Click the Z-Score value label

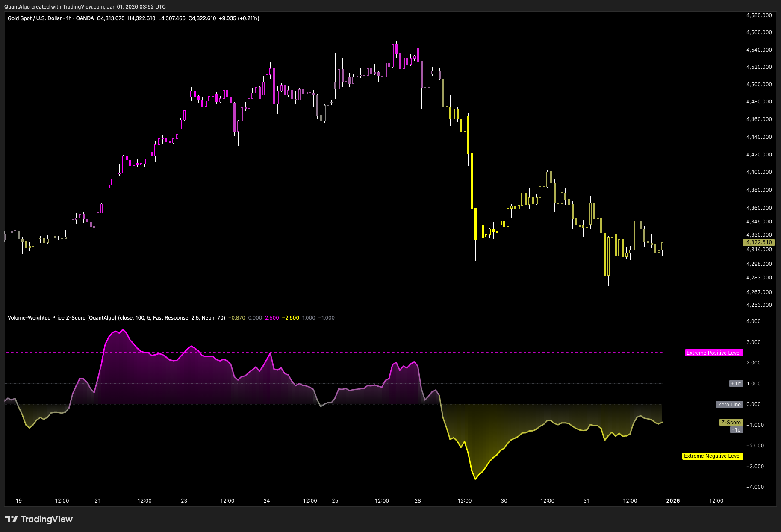click(x=731, y=422)
